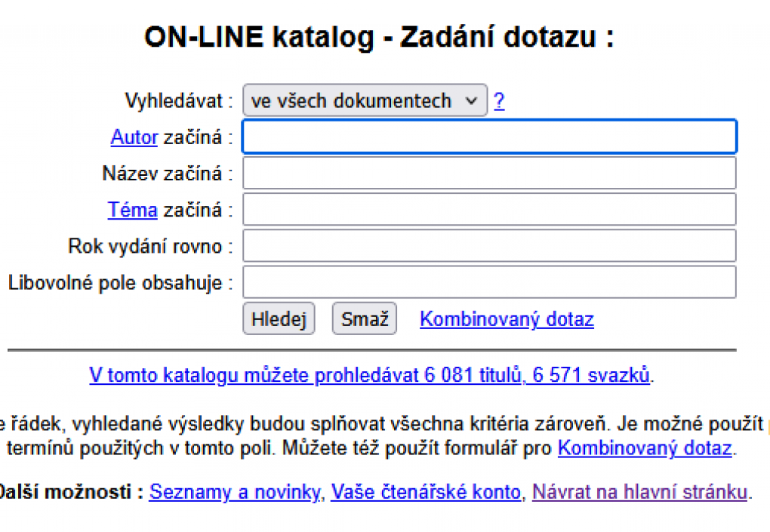Follow the 'Návrat na hlavní stránku' link
Screen dimensions: 770x532
click(640, 491)
